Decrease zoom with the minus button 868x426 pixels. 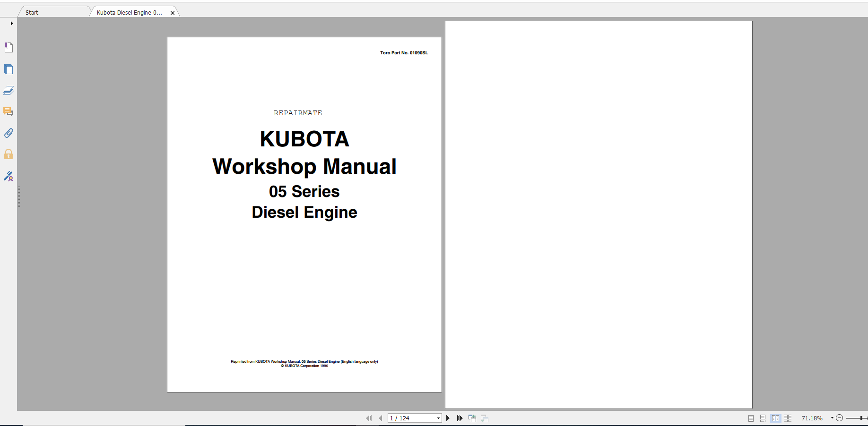(840, 418)
